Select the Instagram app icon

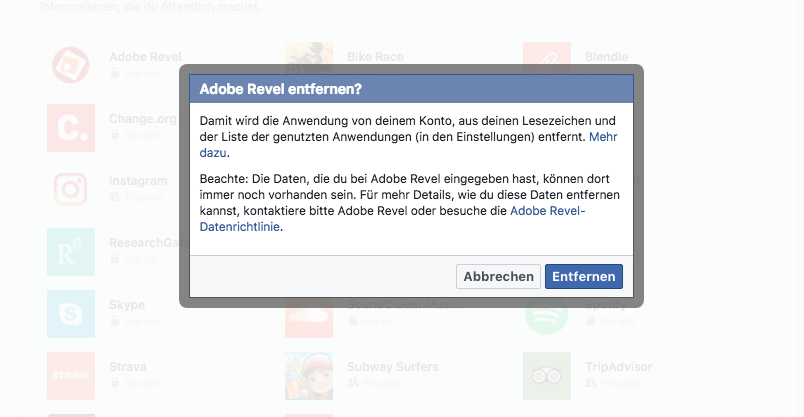point(71,190)
